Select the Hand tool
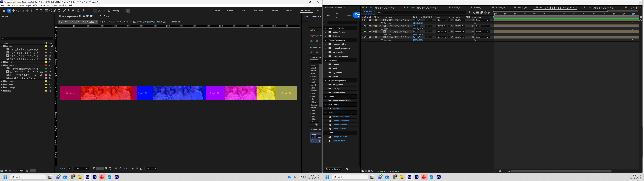Screen dimensions: 644x181 coord(13,11)
